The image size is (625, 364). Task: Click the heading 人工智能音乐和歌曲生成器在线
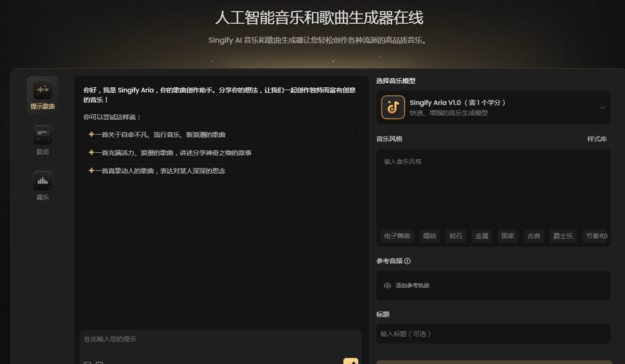pos(319,18)
